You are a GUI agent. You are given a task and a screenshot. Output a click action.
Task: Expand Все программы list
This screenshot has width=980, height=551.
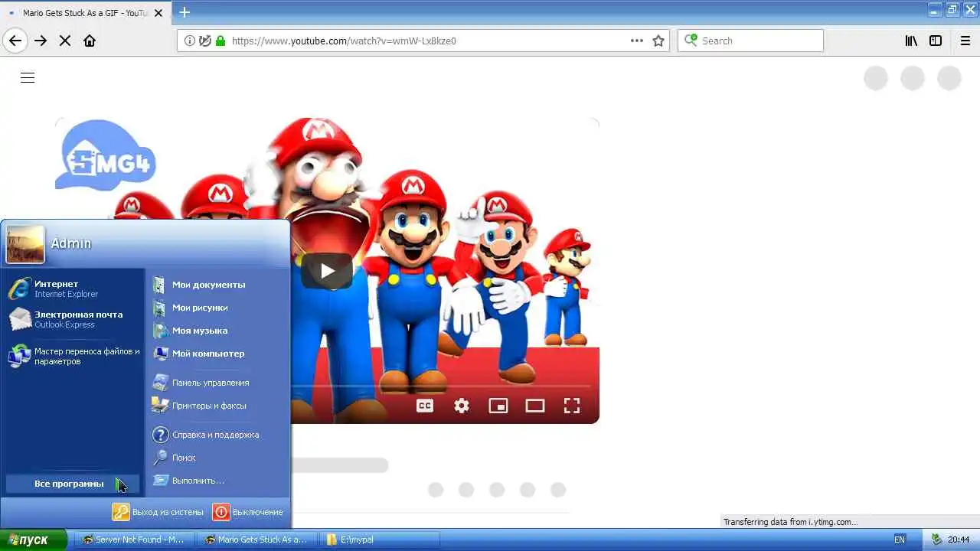[73, 484]
